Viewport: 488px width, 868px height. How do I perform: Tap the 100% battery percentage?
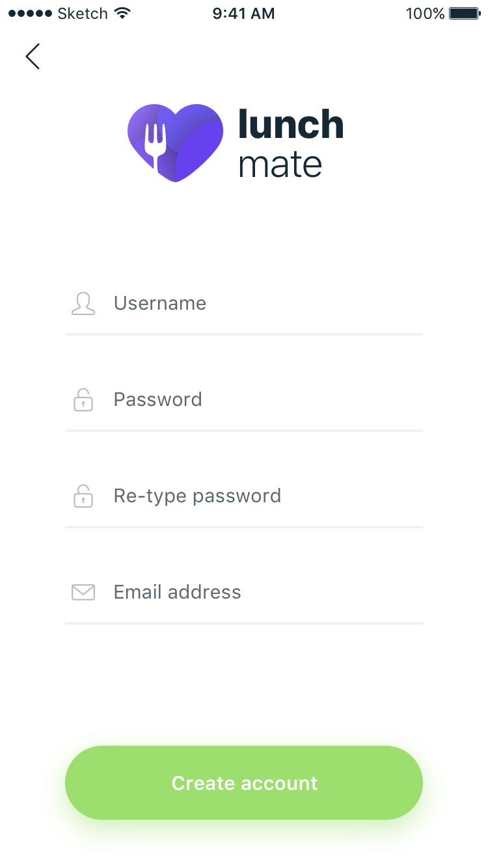[x=425, y=14]
